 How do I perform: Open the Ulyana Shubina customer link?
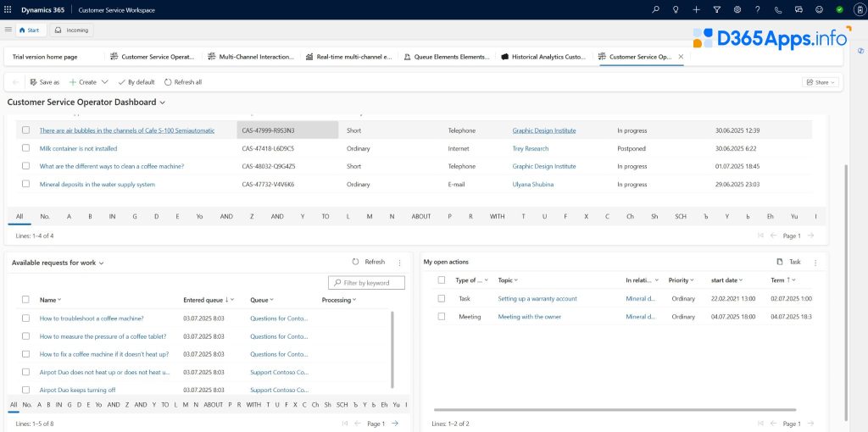coord(532,184)
